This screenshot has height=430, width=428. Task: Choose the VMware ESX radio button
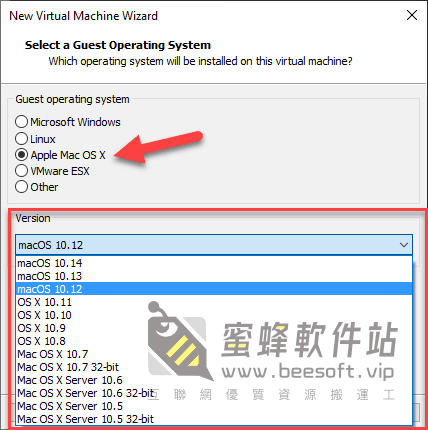click(21, 171)
